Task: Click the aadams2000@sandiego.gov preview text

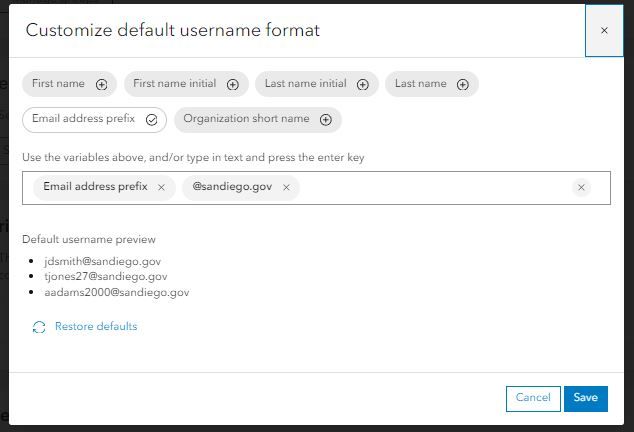Action: (117, 292)
